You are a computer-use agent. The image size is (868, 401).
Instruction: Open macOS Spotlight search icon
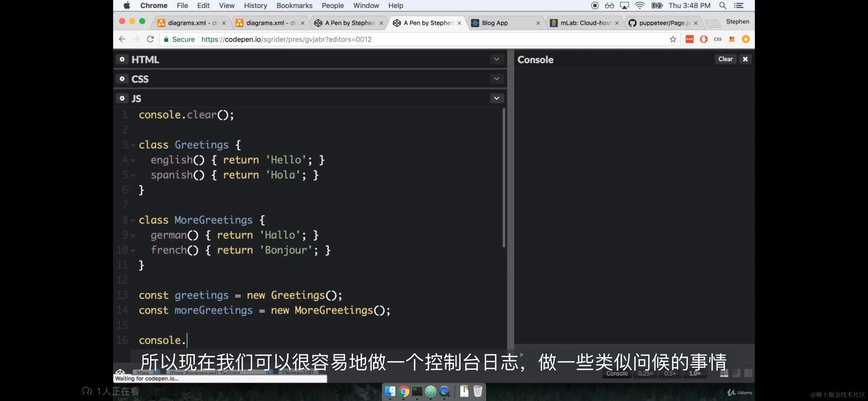coord(723,5)
